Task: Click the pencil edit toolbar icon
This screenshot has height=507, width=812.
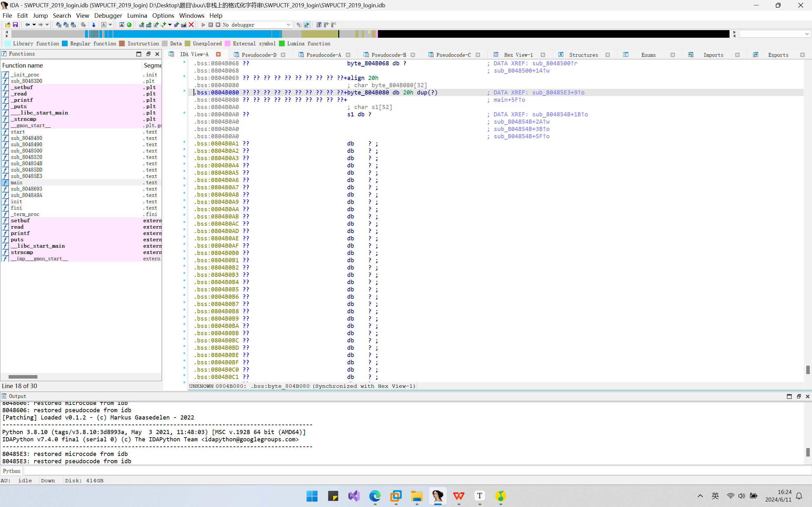Action: tap(184, 25)
